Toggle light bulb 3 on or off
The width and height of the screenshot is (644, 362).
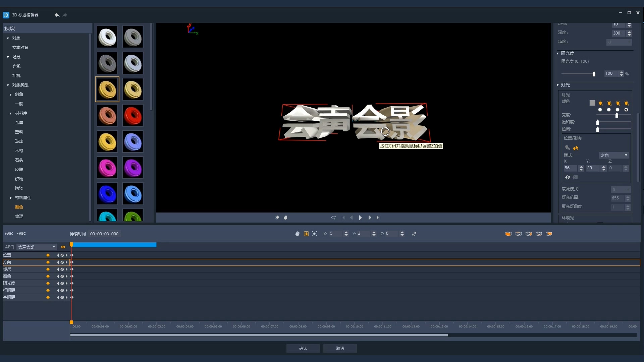tap(618, 103)
